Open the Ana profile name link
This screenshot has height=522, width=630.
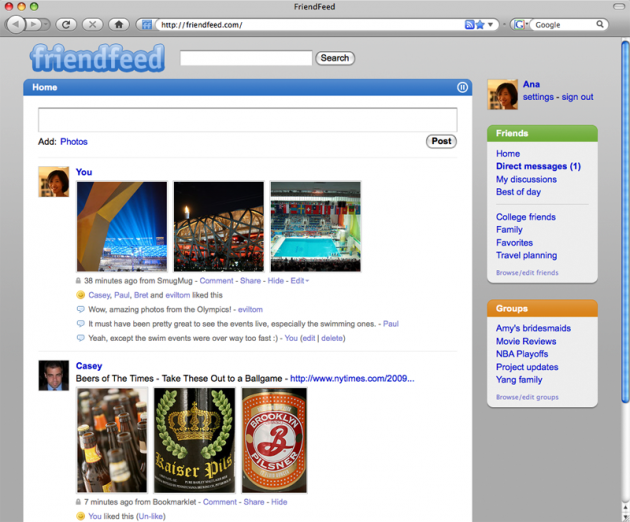click(x=531, y=84)
